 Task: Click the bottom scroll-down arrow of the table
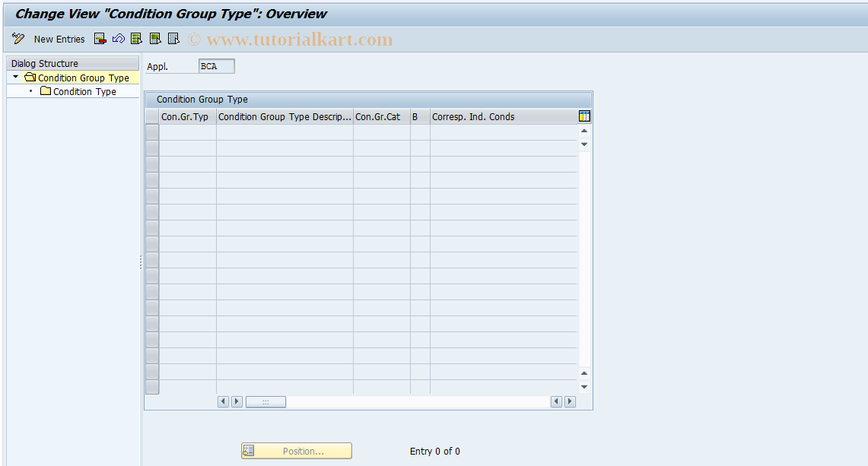(x=584, y=387)
